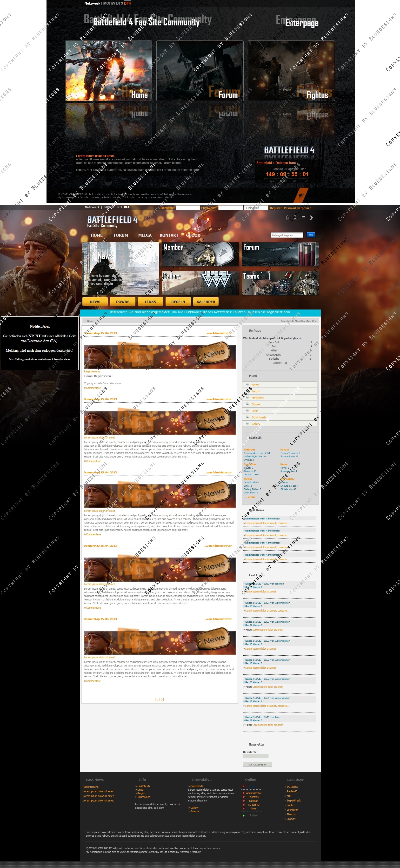Viewport: 400px width, 868px height.
Task: Open the Gästebuch link in footer Info
Action: pyautogui.click(x=144, y=786)
